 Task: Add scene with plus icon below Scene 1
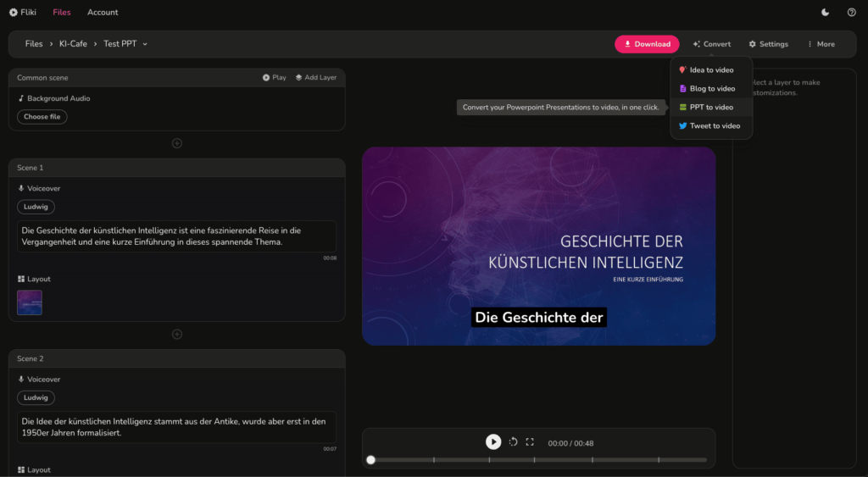(177, 334)
